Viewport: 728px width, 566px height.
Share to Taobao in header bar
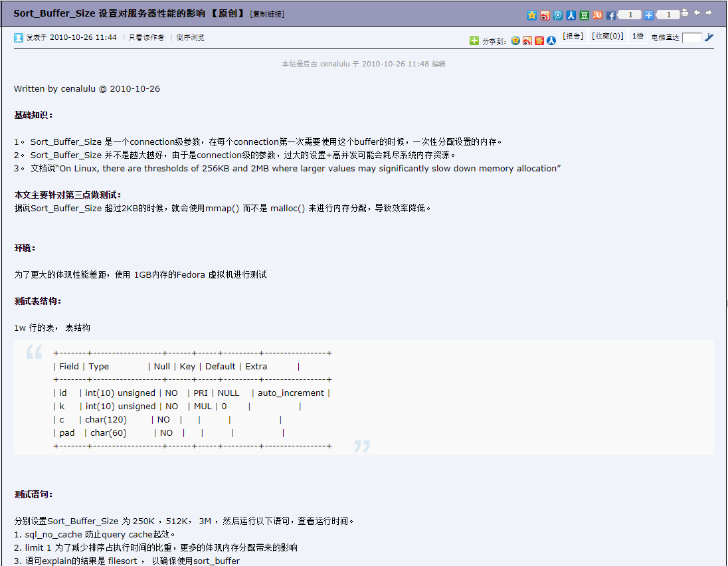point(598,15)
